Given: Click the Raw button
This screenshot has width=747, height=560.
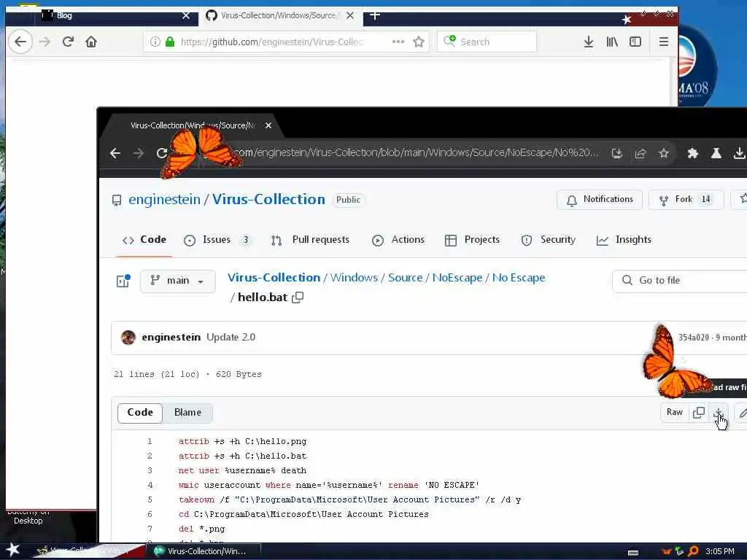Looking at the screenshot, I should pyautogui.click(x=675, y=413).
